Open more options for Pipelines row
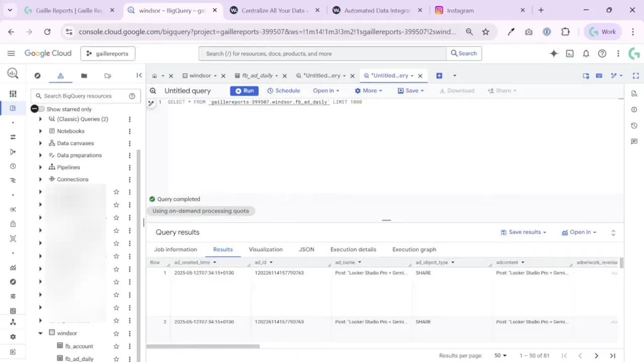 [x=129, y=167]
